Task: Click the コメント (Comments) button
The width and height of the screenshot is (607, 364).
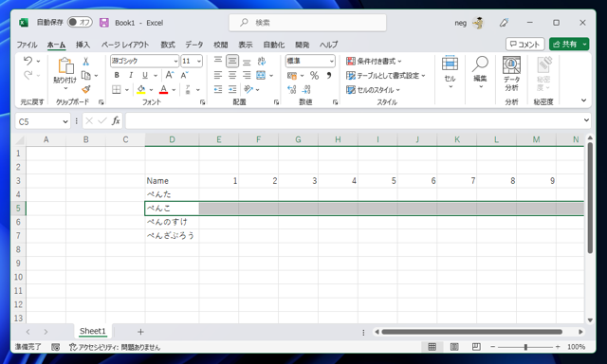Action: coord(524,45)
